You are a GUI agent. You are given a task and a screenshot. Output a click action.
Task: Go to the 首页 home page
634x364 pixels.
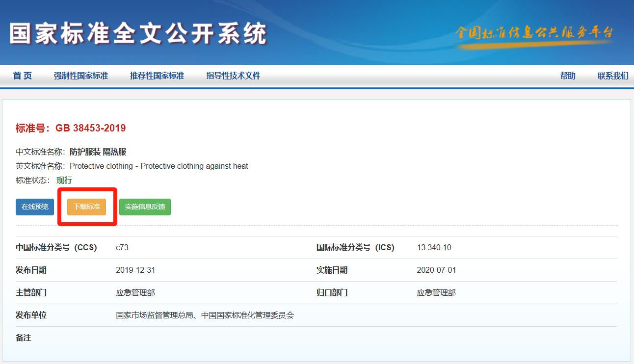(23, 76)
